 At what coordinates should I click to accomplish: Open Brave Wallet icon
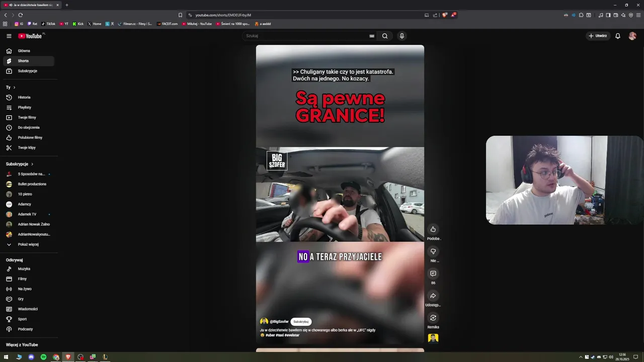click(616, 15)
